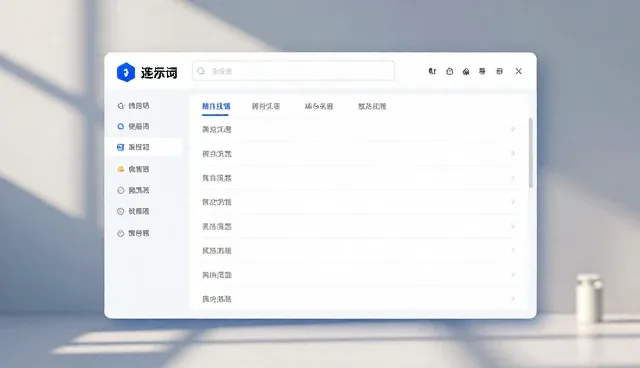This screenshot has width=640, height=368.
Task: Switch to the second tab in the content panel
Action: tap(266, 106)
